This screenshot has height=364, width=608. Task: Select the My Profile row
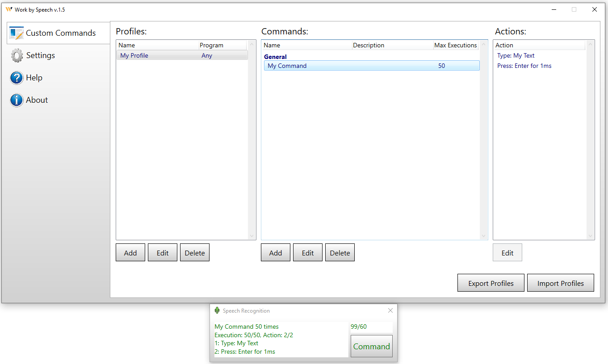coord(182,55)
